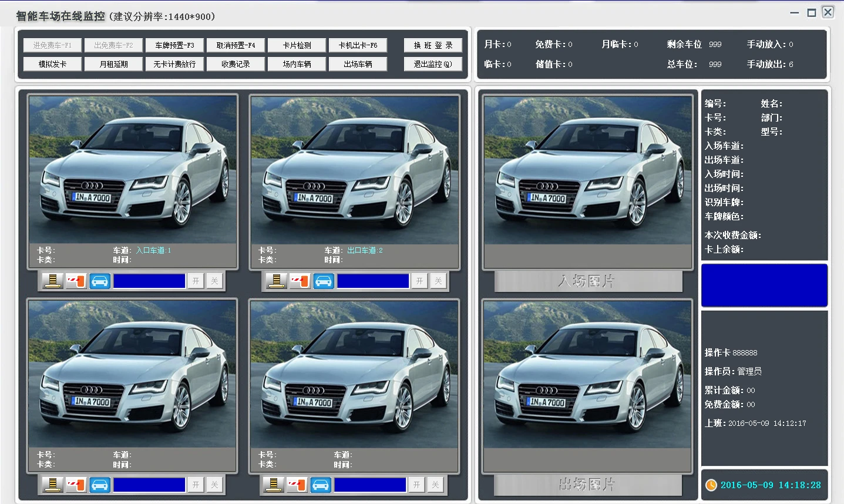Click 开 button under bottom-left camera view
This screenshot has width=844, height=504.
coord(196,485)
